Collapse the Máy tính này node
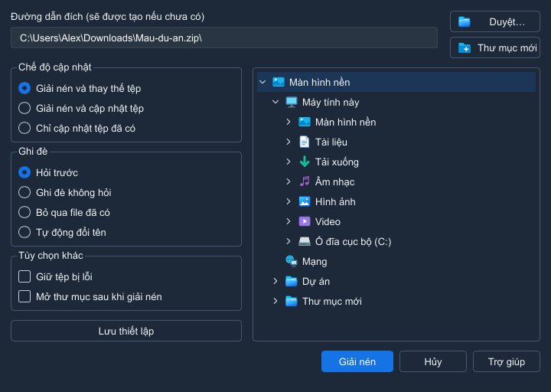Viewport: 551px width, 392px height. [x=275, y=103]
